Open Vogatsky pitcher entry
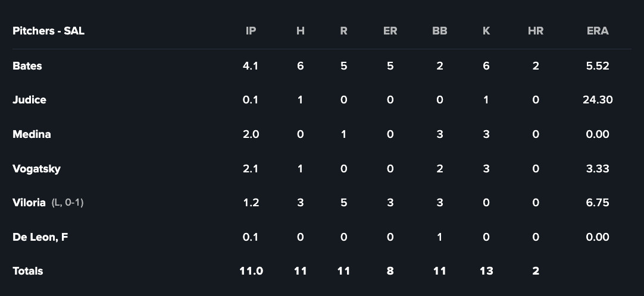 (36, 169)
